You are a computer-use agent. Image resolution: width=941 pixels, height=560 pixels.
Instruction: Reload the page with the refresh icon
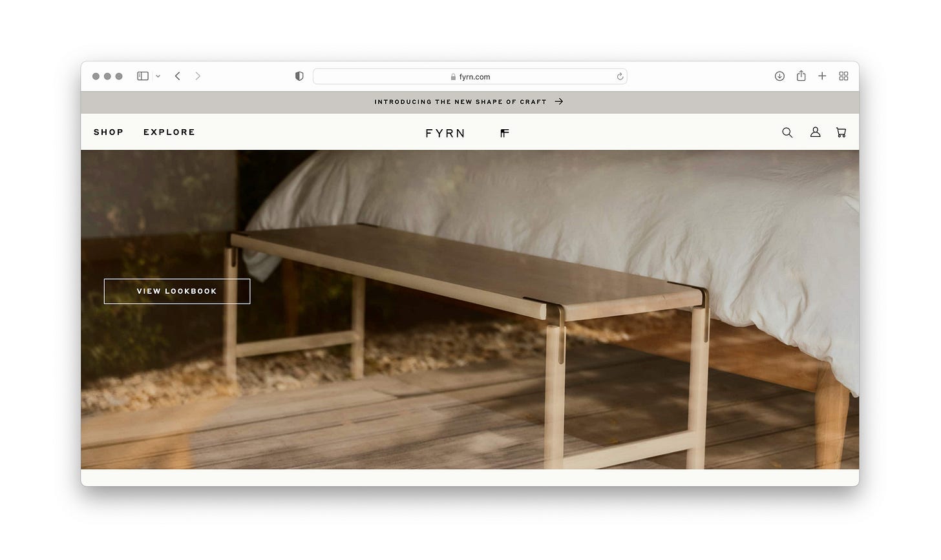(x=620, y=76)
